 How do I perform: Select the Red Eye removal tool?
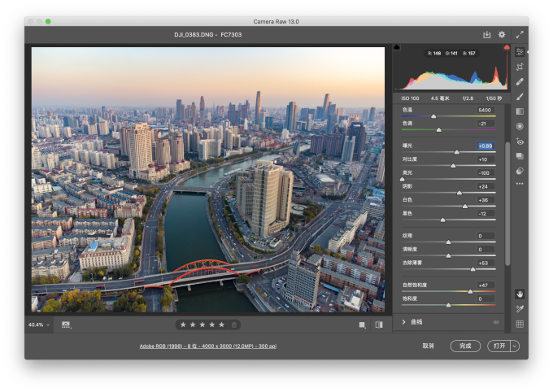coord(520,142)
